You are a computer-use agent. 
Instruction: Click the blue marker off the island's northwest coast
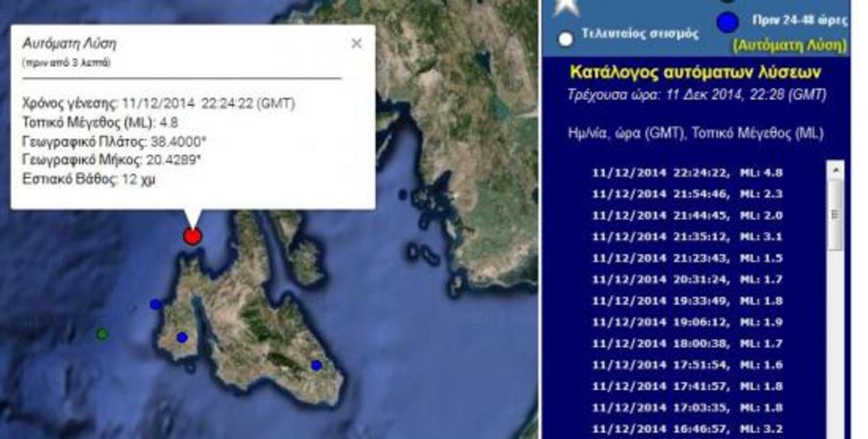156,304
